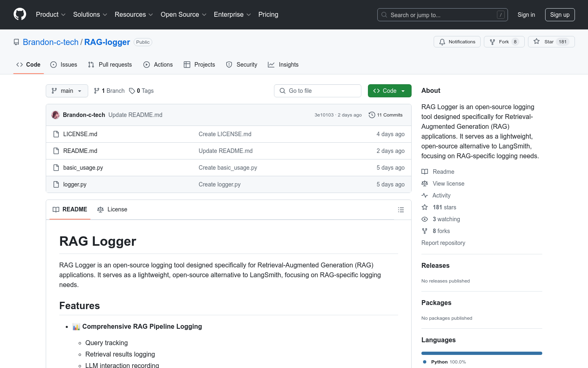The image size is (588, 368).
Task: Open the RAG-logger repository link
Action: [x=107, y=42]
